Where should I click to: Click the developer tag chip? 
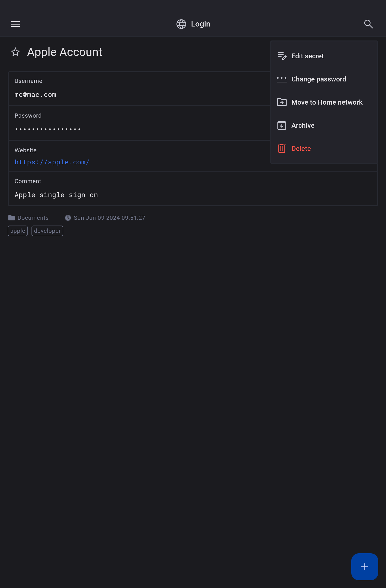tap(47, 231)
